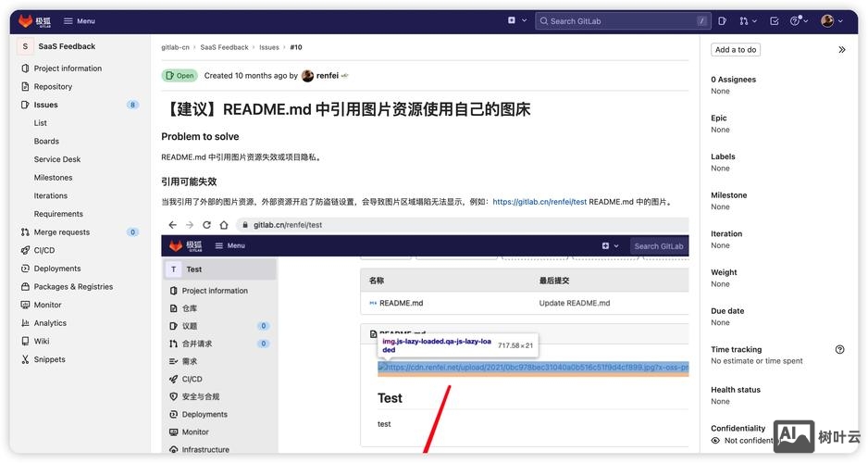The width and height of the screenshot is (868, 463).
Task: Open Iterations under Issues
Action: click(50, 195)
